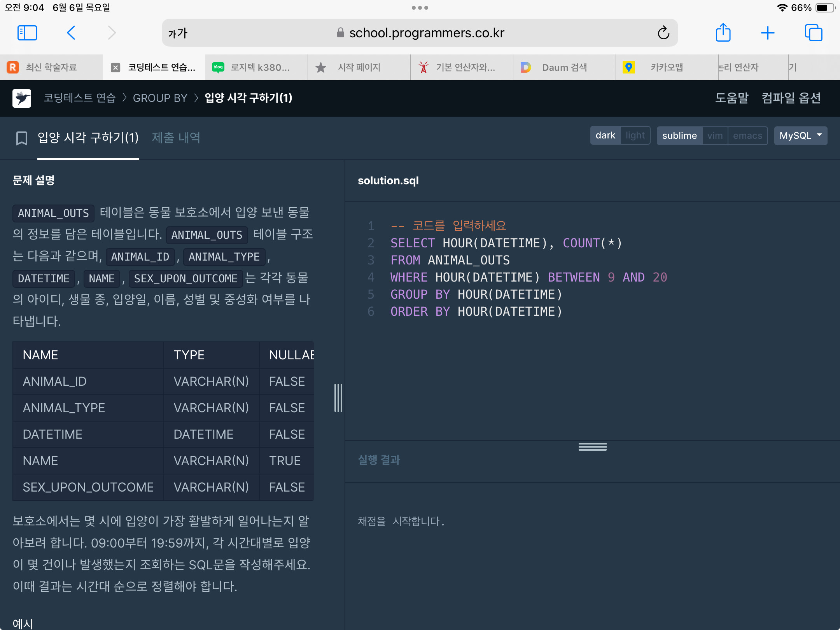Screen dimensions: 840x630
Task: Add a new tab with the plus icon
Action: [768, 33]
